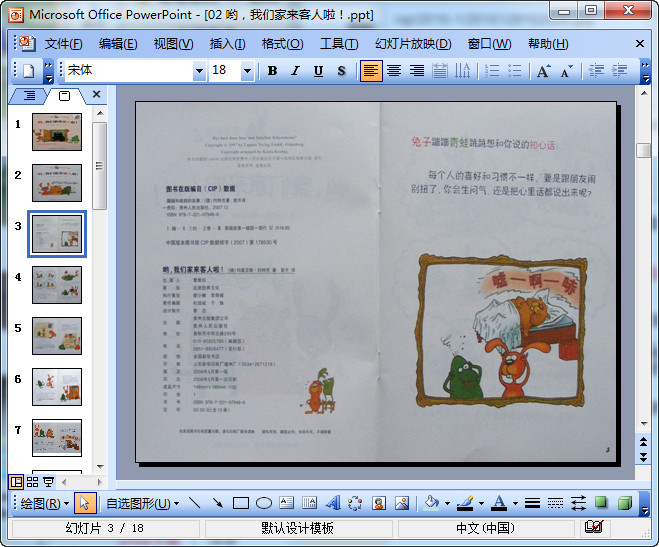Toggle Underline formatting
The image size is (659, 547).
pyautogui.click(x=319, y=71)
